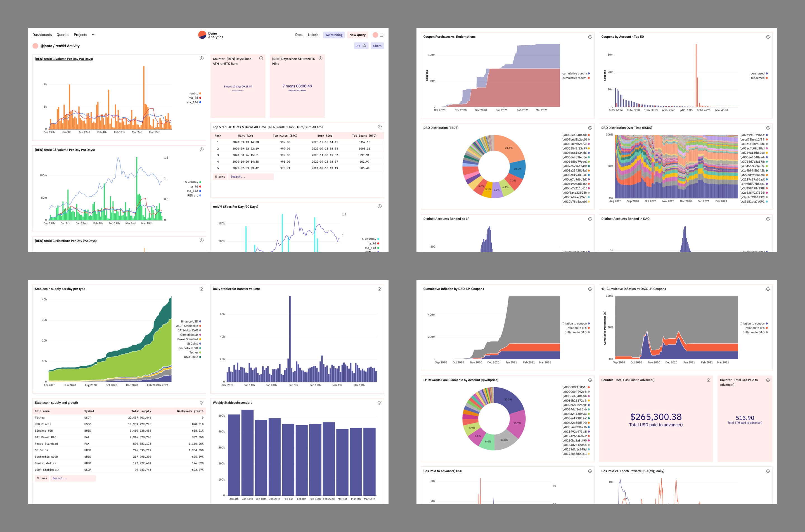Click check icon on Stablecoin supply per day chart
The height and width of the screenshot is (532, 805).
click(202, 289)
